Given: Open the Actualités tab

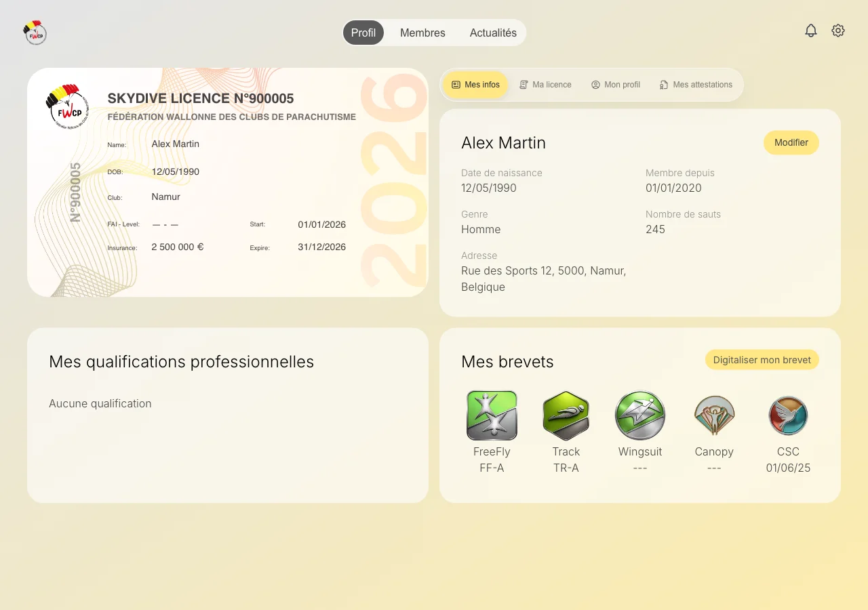Looking at the screenshot, I should click(493, 33).
